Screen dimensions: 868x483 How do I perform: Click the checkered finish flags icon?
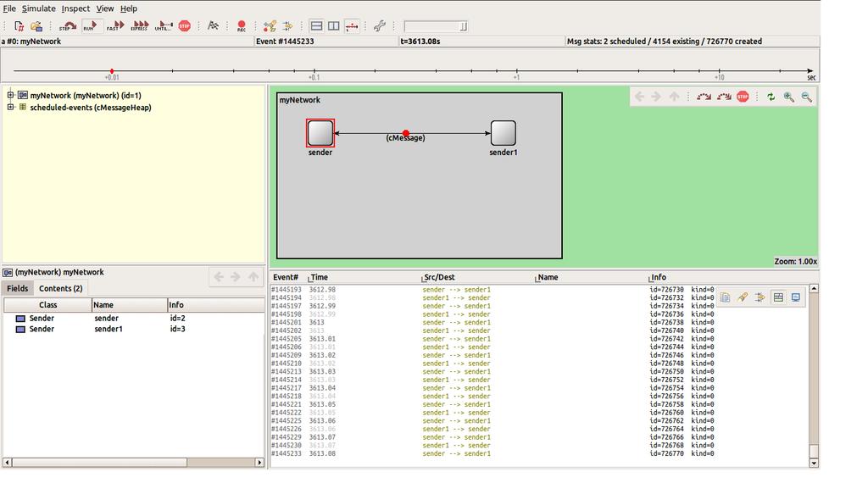tap(213, 26)
